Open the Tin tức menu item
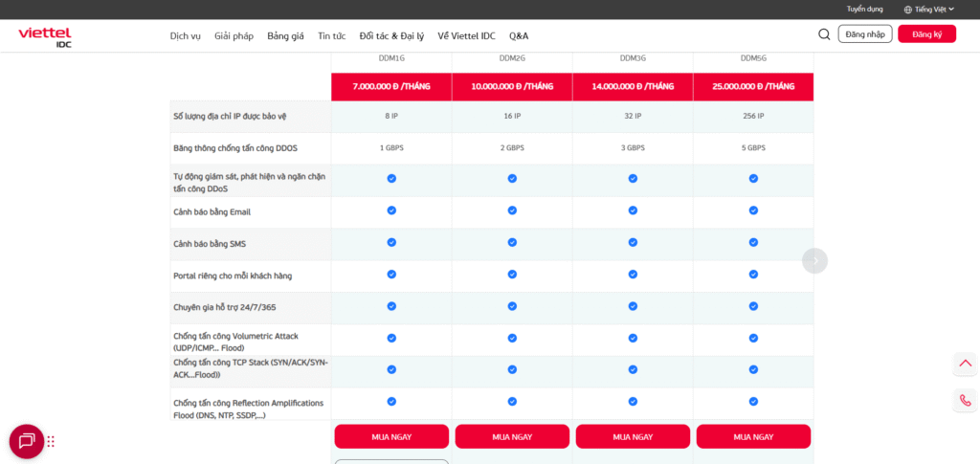 point(331,35)
